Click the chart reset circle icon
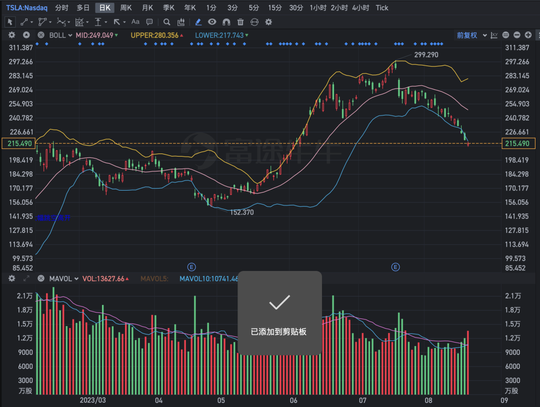The width and height of the screenshot is (540, 407). 506,35
